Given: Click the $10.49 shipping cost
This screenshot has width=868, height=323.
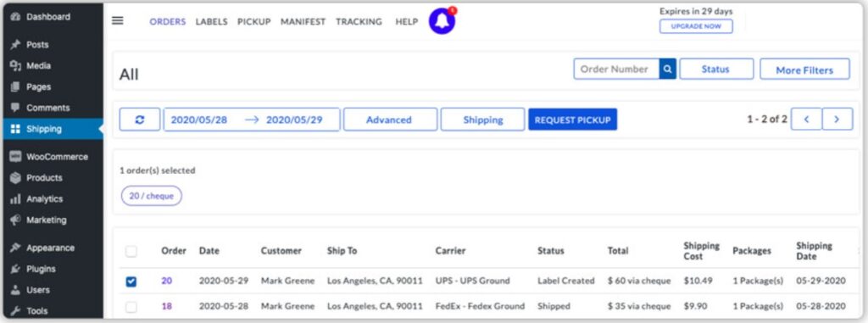Looking at the screenshot, I should coord(698,281).
